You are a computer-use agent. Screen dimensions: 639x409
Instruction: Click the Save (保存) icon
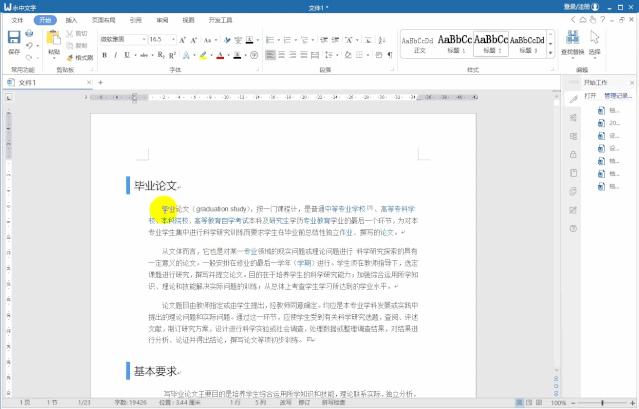coord(14,37)
